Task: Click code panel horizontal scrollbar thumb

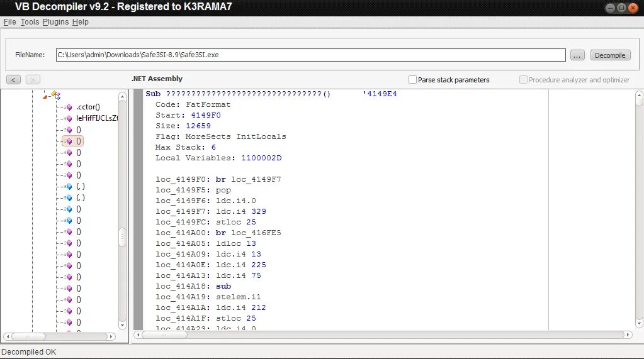Action: coord(164,334)
